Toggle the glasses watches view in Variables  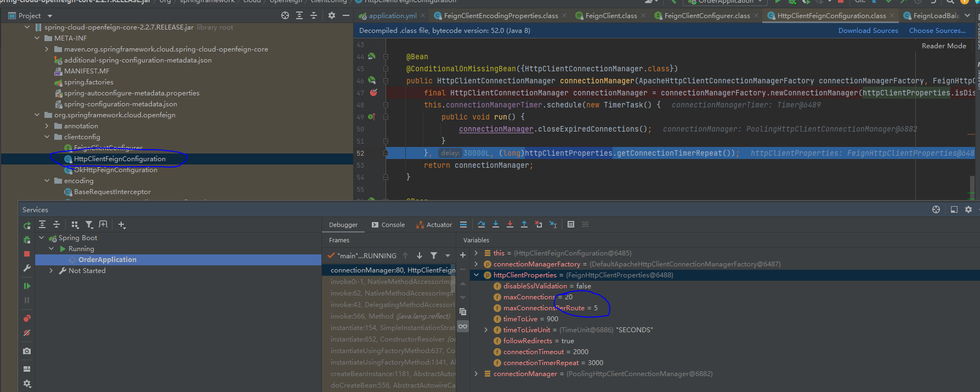point(463,326)
